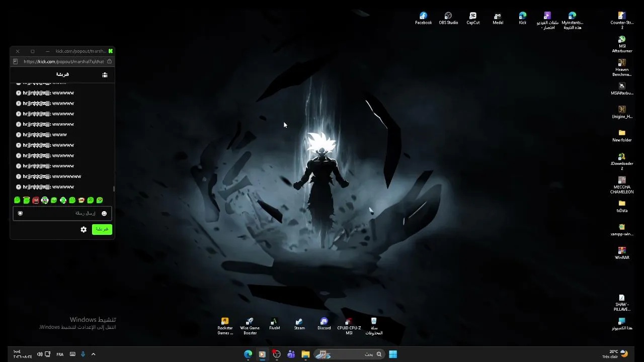The height and width of the screenshot is (362, 644).
Task: Open the emoji picker in the chat input
Action: (104, 214)
